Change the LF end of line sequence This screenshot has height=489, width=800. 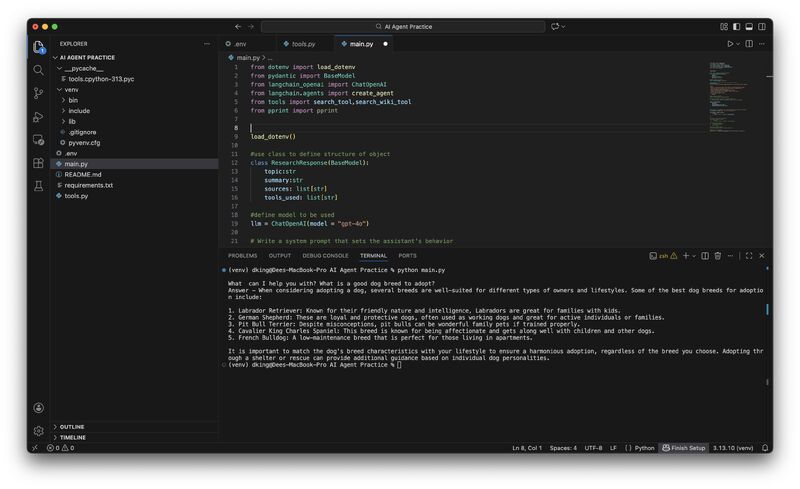point(613,448)
